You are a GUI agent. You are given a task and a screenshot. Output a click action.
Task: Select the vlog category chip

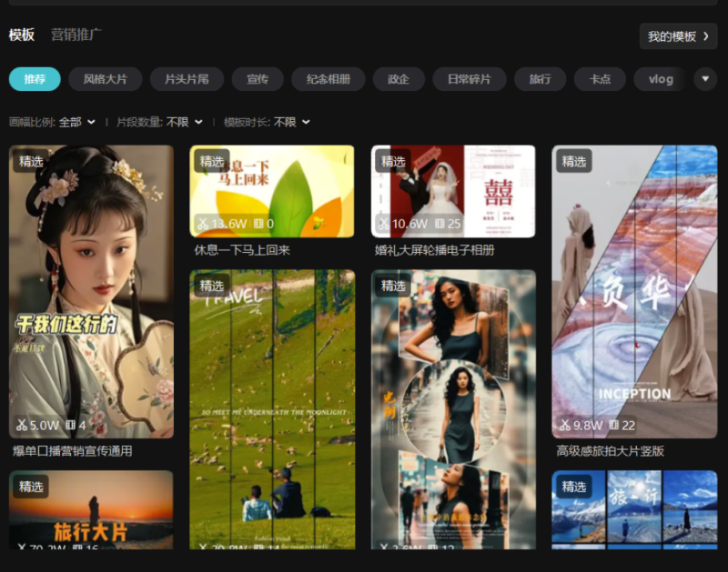(661, 79)
